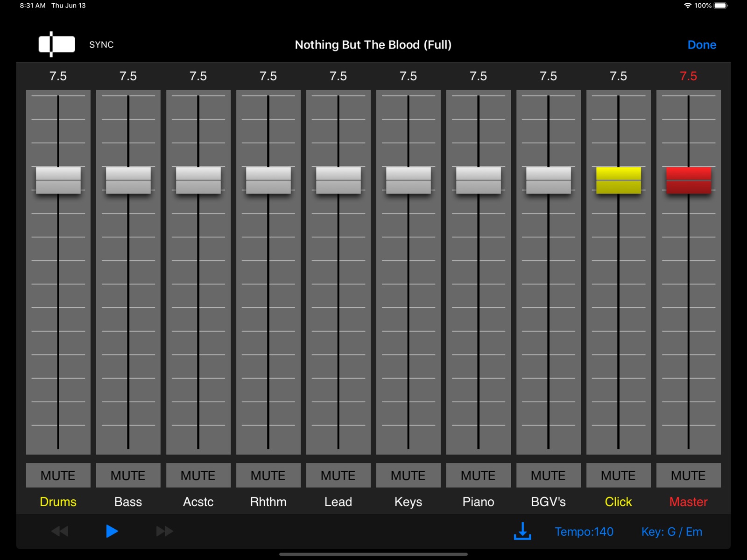The image size is (747, 560).
Task: Tap the download icon next to Tempo
Action: (522, 531)
